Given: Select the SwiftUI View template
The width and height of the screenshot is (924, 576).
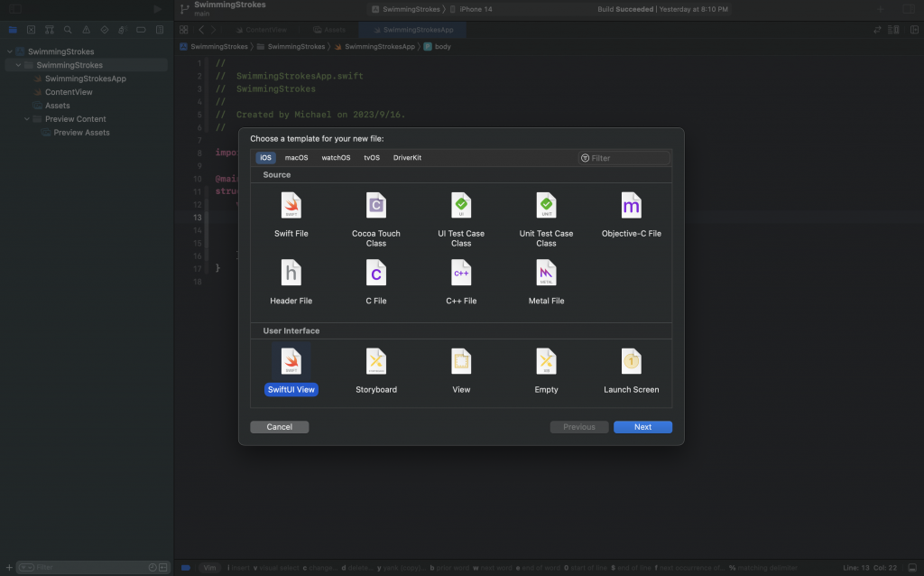Looking at the screenshot, I should pyautogui.click(x=291, y=371).
